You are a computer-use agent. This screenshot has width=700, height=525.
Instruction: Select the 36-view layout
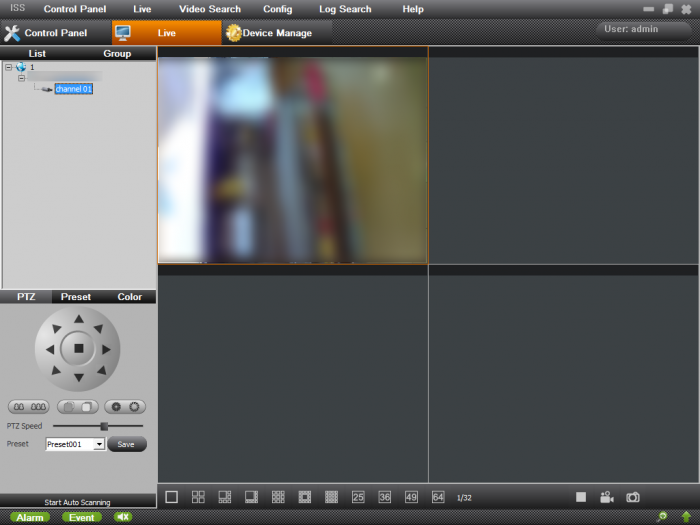coord(384,497)
